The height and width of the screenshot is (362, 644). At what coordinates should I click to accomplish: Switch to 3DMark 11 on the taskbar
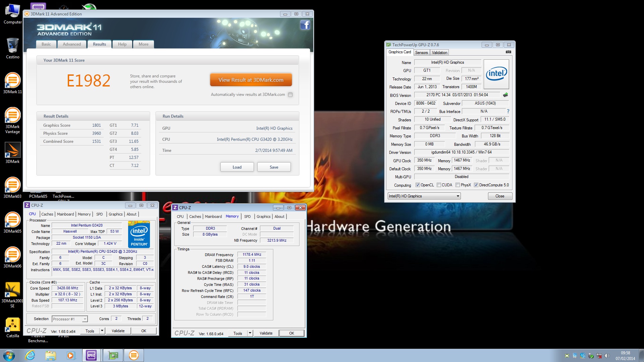coord(134,355)
